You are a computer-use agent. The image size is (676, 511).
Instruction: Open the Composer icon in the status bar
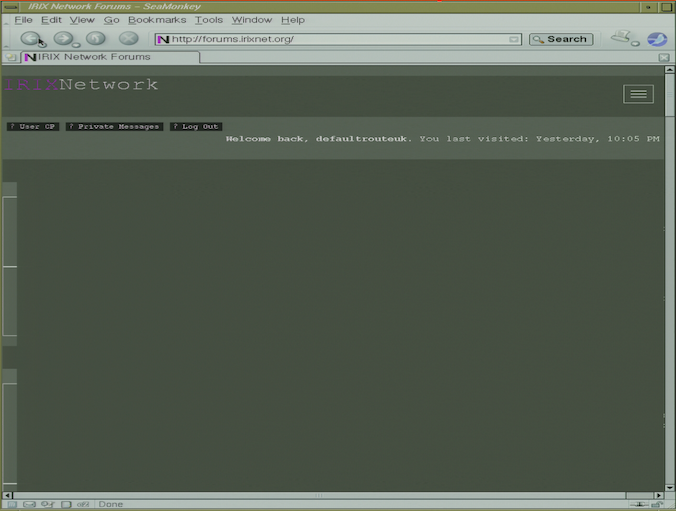coord(47,504)
